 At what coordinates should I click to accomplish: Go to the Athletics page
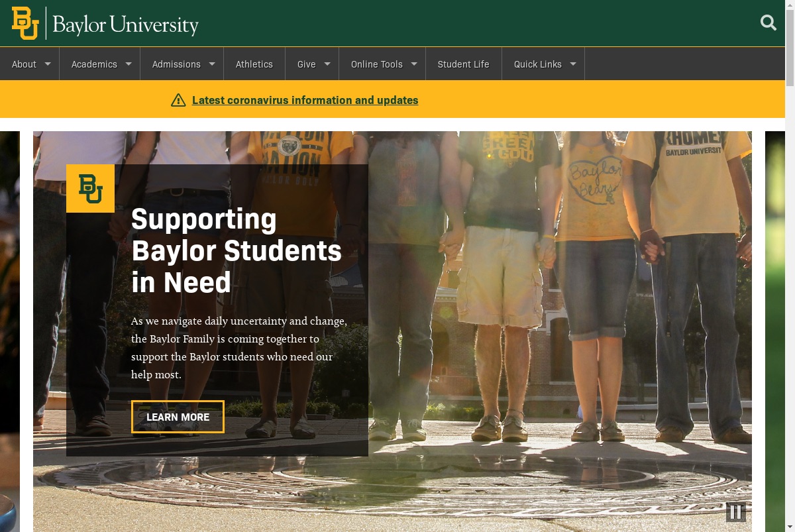(x=254, y=64)
